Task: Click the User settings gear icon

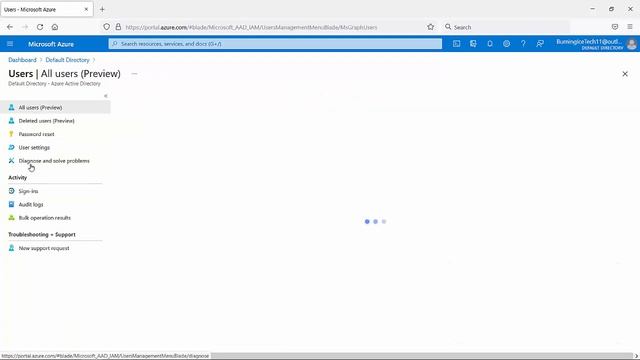Action: [x=11, y=147]
